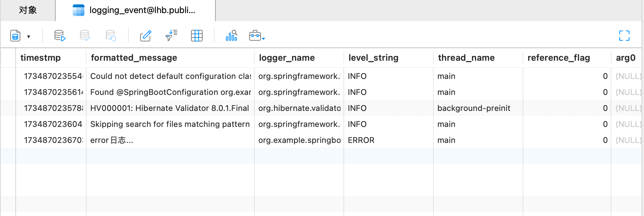
Task: Select the row header of the ERROR row
Action: 8,140
